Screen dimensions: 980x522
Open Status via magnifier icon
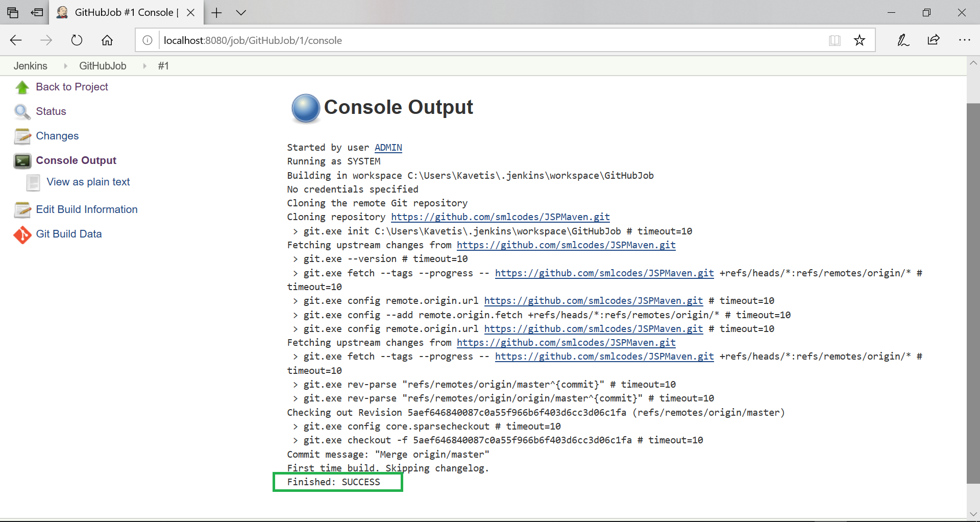pyautogui.click(x=22, y=111)
